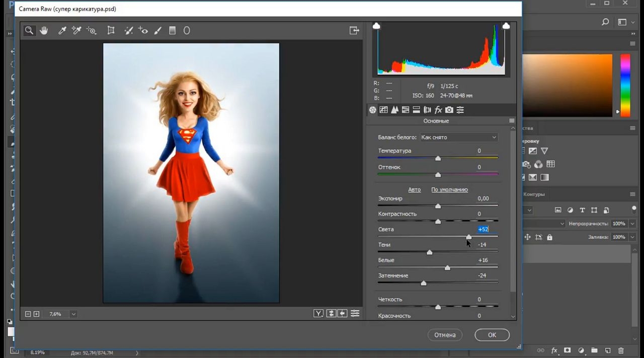The image size is (644, 358).
Task: Click the Экспонир slider handle
Action: 438,206
